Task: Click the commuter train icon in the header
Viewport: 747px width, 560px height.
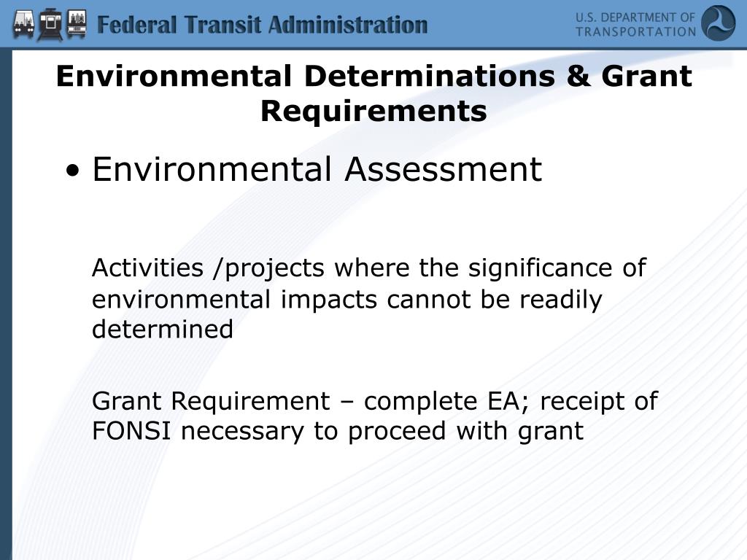Action: coord(77,24)
